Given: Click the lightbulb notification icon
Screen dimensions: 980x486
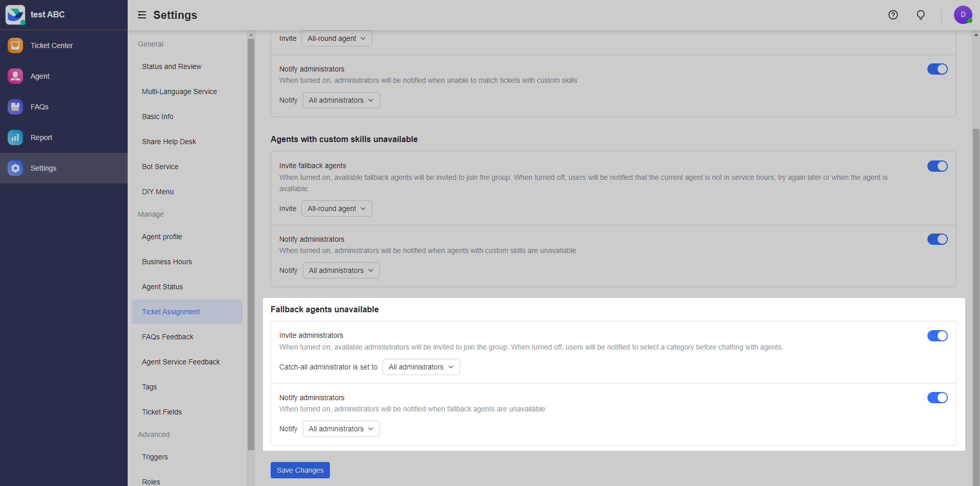Looking at the screenshot, I should [x=920, y=15].
